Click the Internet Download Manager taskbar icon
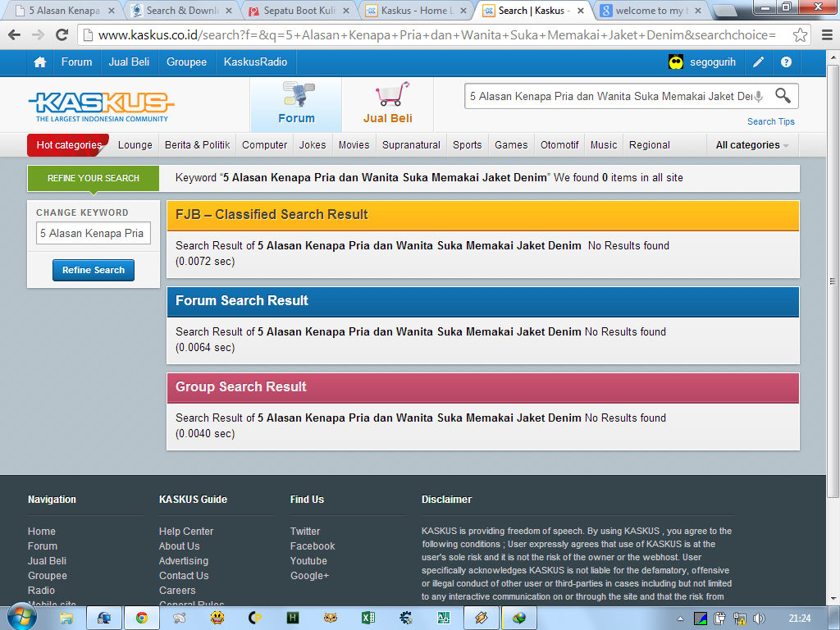840x630 pixels. point(518,619)
